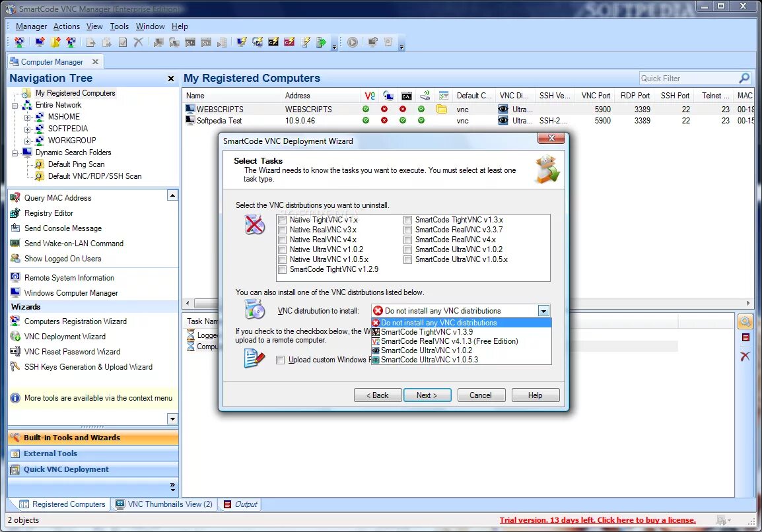Click the search icon in Quick Filter
The height and width of the screenshot is (532, 762).
coord(744,78)
